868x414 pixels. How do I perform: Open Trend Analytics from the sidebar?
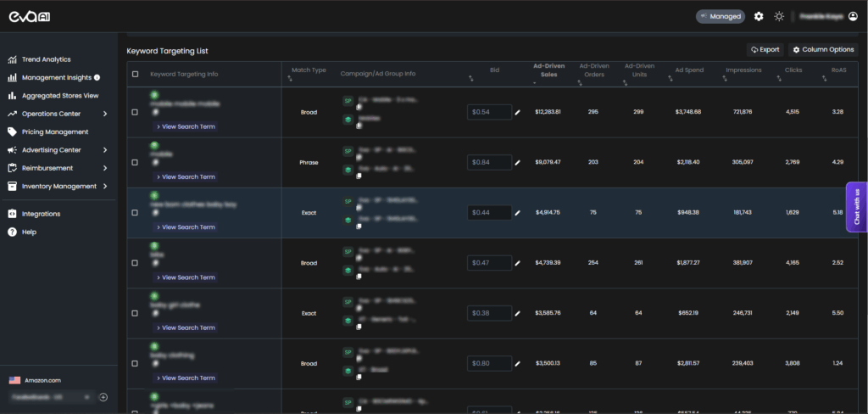point(46,59)
